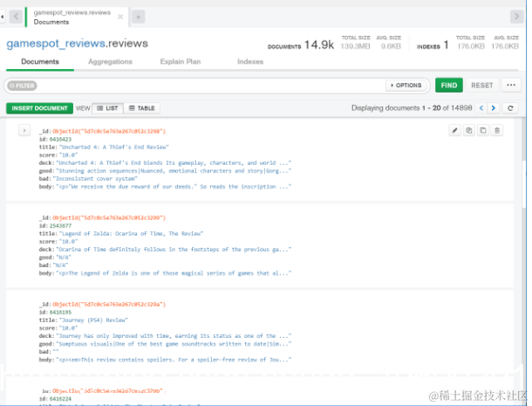Expand the query Options panel
The image size is (532, 406).
(x=406, y=86)
